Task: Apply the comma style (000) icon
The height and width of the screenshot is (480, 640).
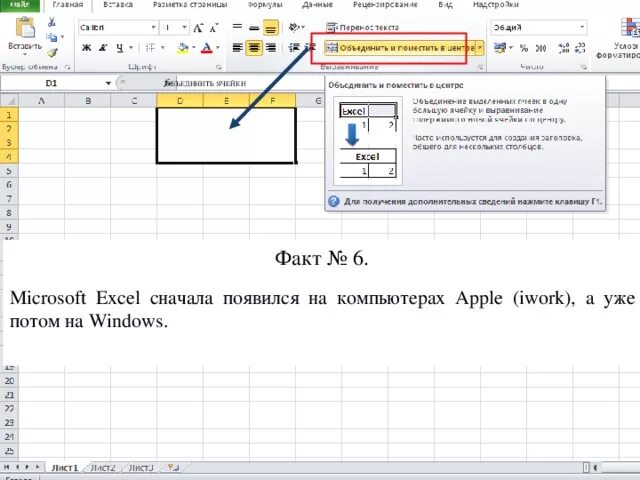Action: 541,48
